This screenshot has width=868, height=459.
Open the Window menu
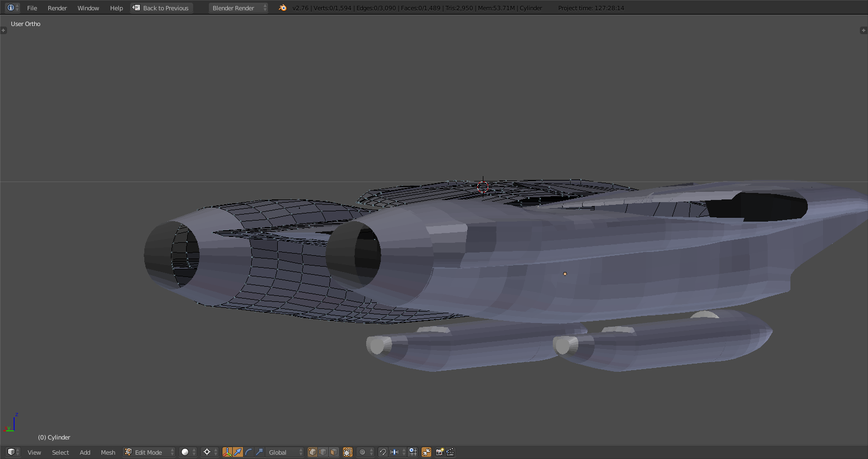pyautogui.click(x=88, y=8)
